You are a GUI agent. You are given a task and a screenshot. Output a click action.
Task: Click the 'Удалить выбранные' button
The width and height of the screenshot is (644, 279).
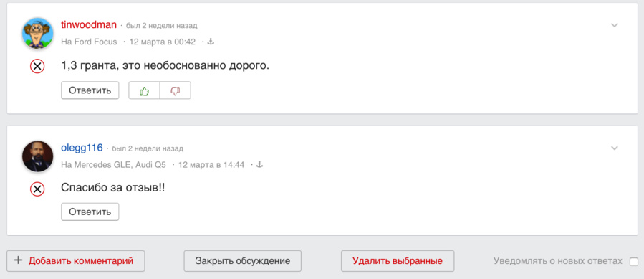(x=398, y=261)
